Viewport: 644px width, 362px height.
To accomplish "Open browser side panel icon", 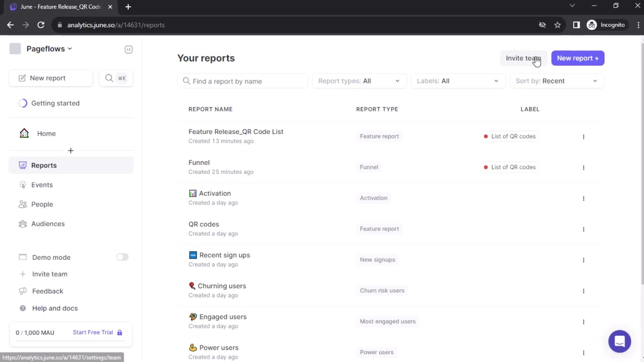I will (576, 25).
